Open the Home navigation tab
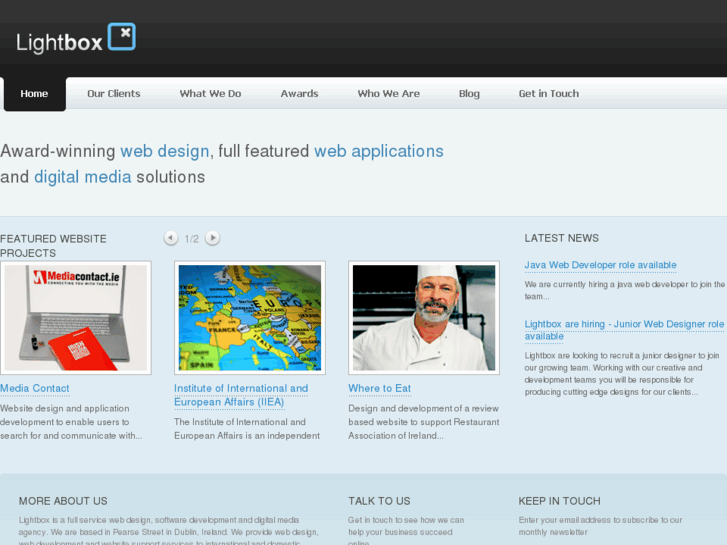Image resolution: width=727 pixels, height=545 pixels. click(x=34, y=94)
